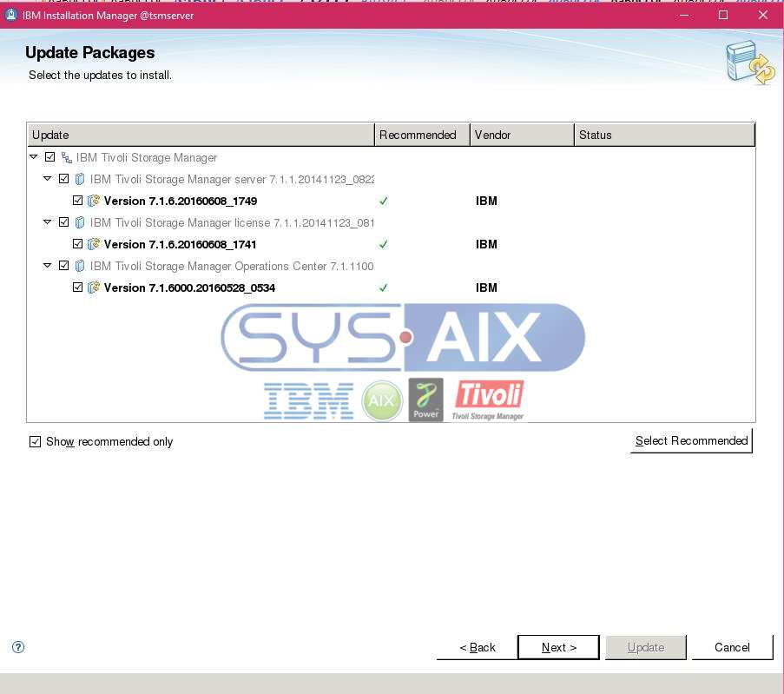Click the IBM Installation Manager title bar icon
This screenshot has width=784, height=694.
coord(11,15)
